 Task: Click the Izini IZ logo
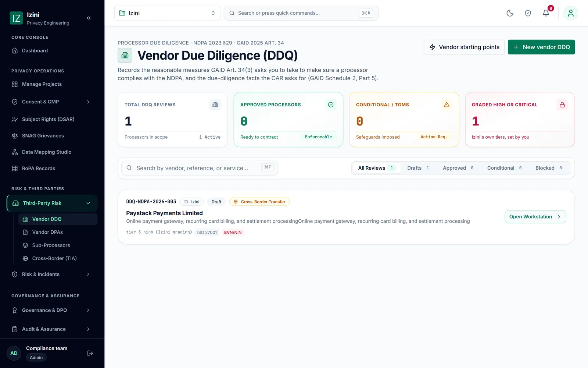coord(16,18)
